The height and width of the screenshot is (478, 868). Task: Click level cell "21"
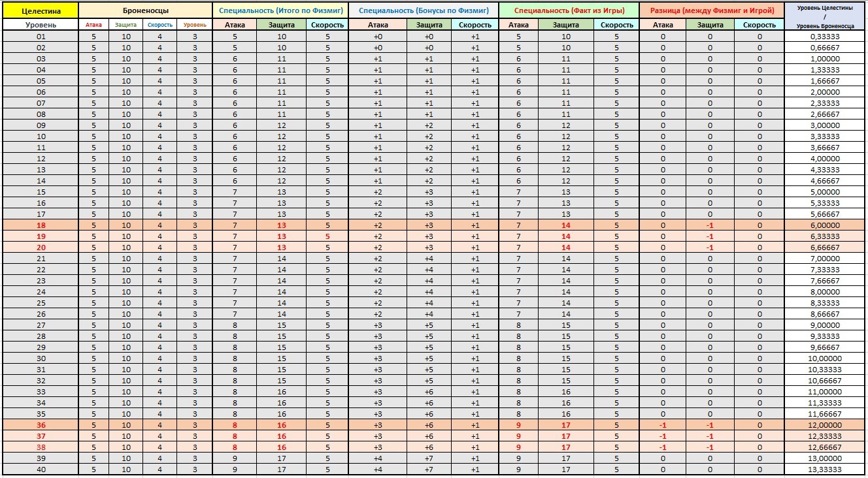click(x=41, y=259)
